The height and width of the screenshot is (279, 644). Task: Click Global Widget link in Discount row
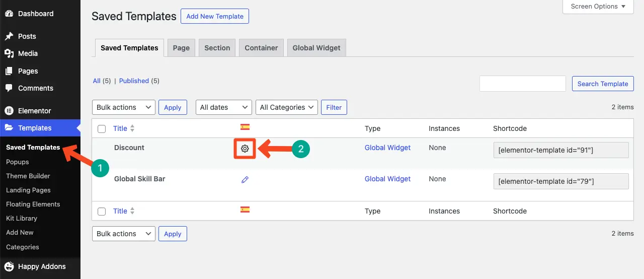click(387, 148)
